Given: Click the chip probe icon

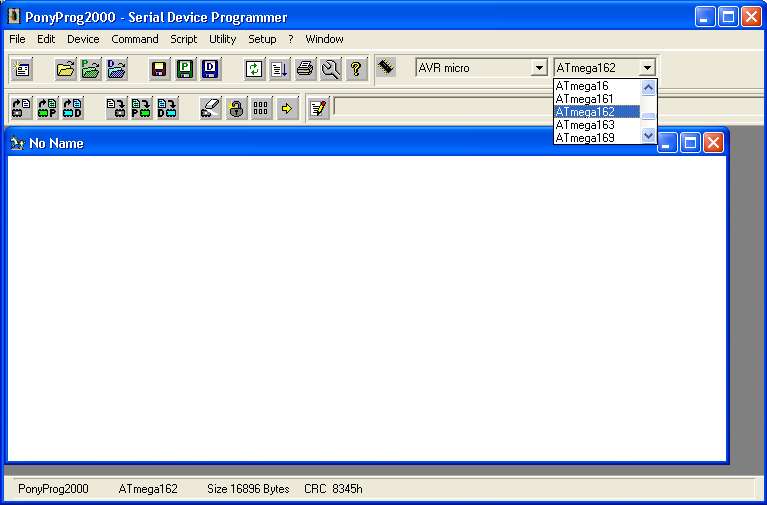Looking at the screenshot, I should pos(386,68).
